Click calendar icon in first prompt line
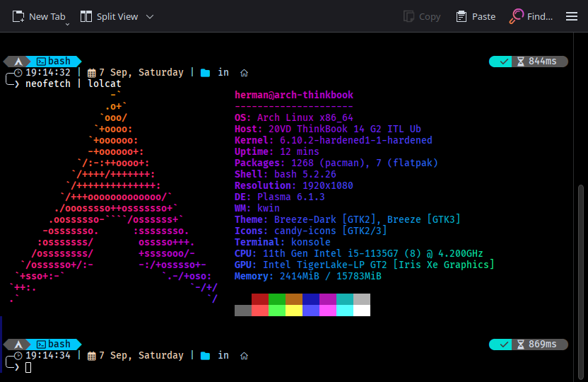 tap(91, 73)
